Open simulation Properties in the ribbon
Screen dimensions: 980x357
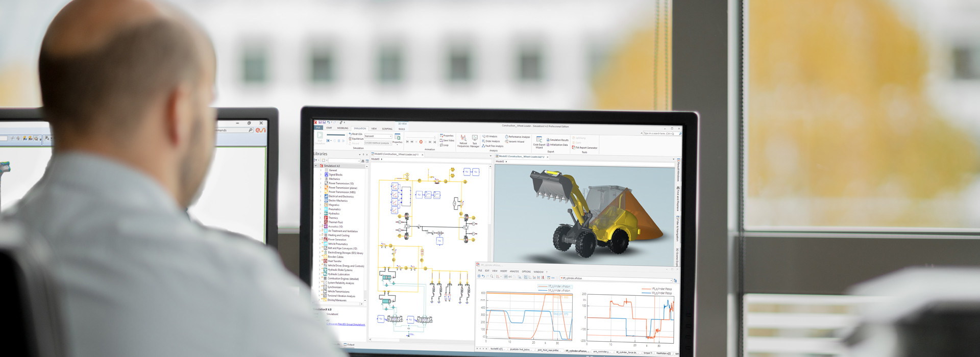(x=398, y=139)
